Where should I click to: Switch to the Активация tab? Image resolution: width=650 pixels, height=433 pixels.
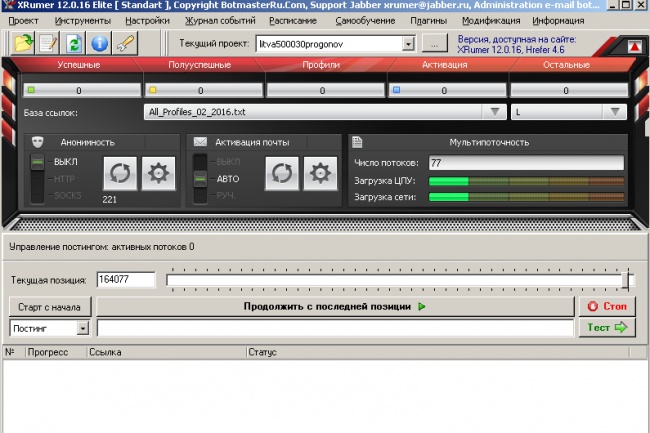pos(444,65)
